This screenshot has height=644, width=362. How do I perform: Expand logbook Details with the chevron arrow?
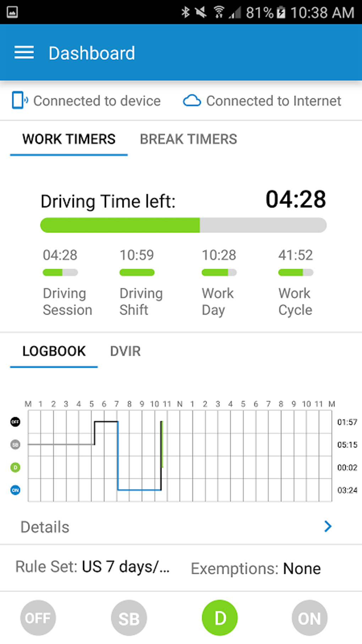[328, 526]
